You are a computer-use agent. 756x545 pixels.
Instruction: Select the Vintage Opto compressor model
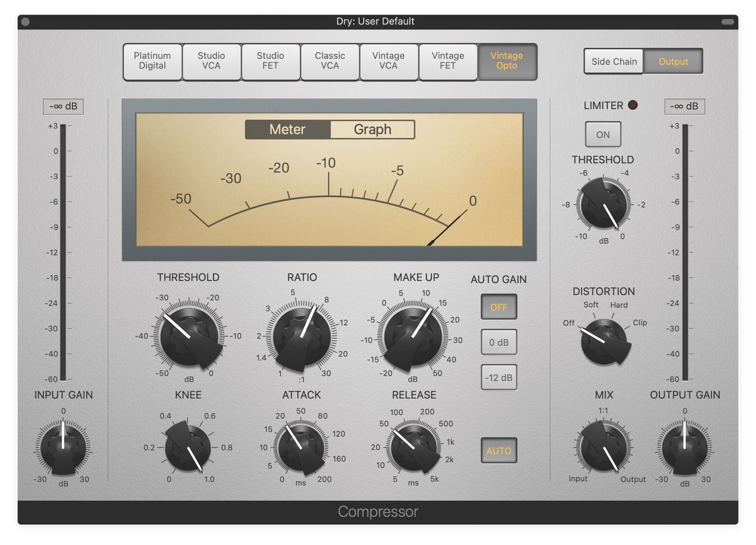point(507,61)
